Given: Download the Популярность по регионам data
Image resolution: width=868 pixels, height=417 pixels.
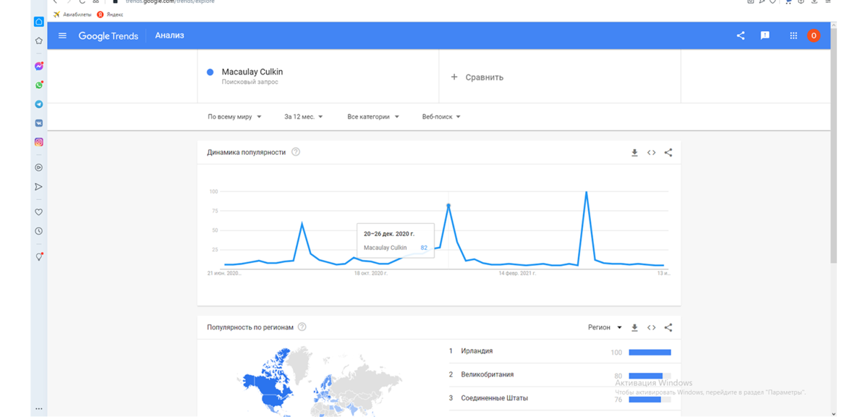Looking at the screenshot, I should point(634,328).
